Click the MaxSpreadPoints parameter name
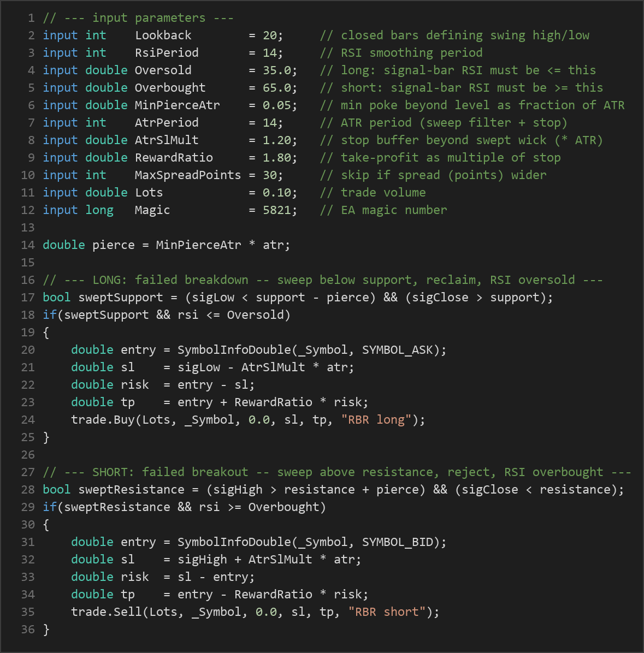644x653 pixels. click(187, 175)
